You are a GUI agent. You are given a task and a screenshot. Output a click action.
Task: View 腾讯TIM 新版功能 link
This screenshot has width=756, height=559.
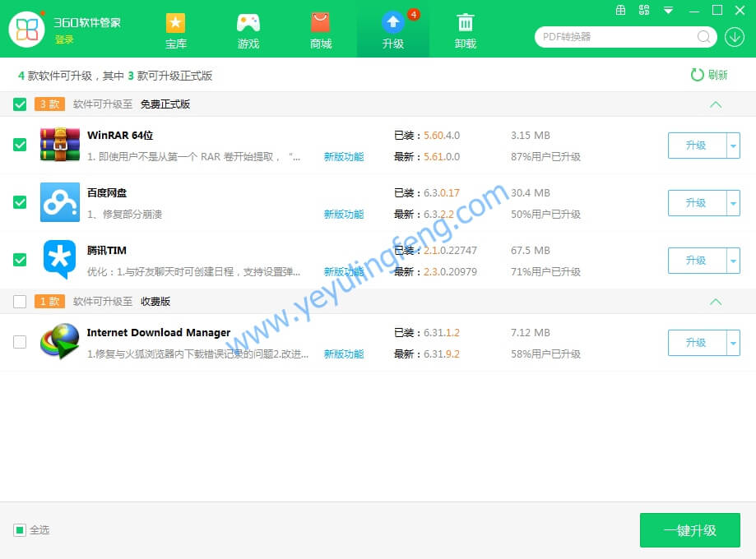coord(344,272)
